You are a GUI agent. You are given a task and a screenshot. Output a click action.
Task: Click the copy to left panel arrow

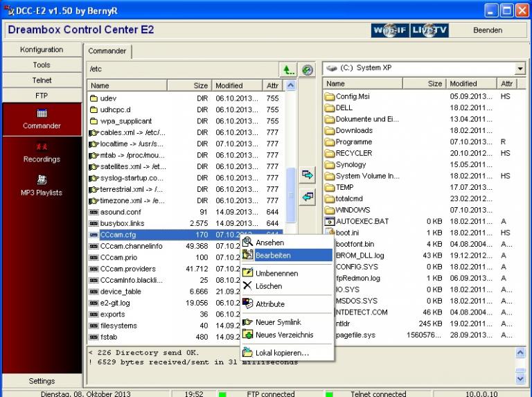pos(308,197)
